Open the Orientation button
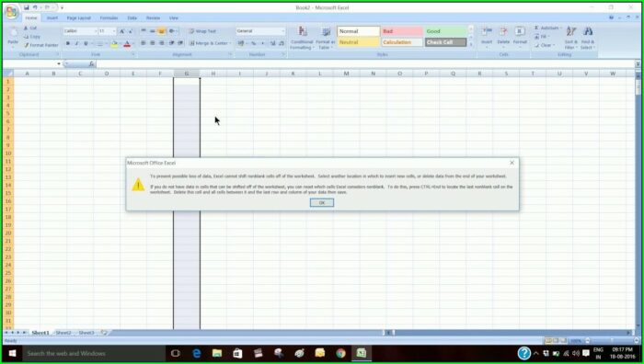The image size is (644, 364). pyautogui.click(x=173, y=31)
